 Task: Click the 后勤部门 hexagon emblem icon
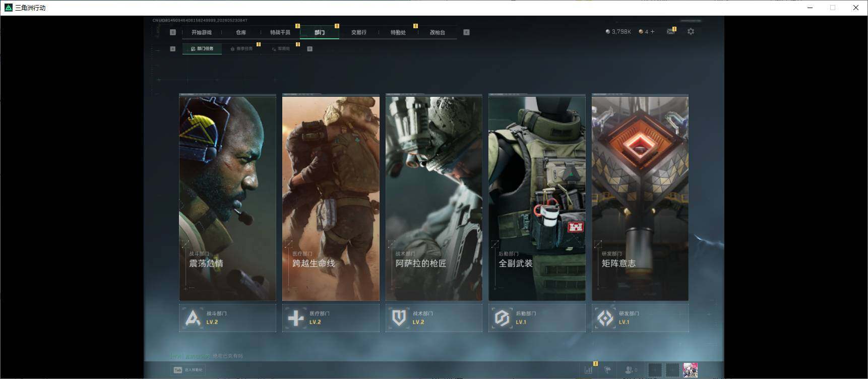pos(502,318)
